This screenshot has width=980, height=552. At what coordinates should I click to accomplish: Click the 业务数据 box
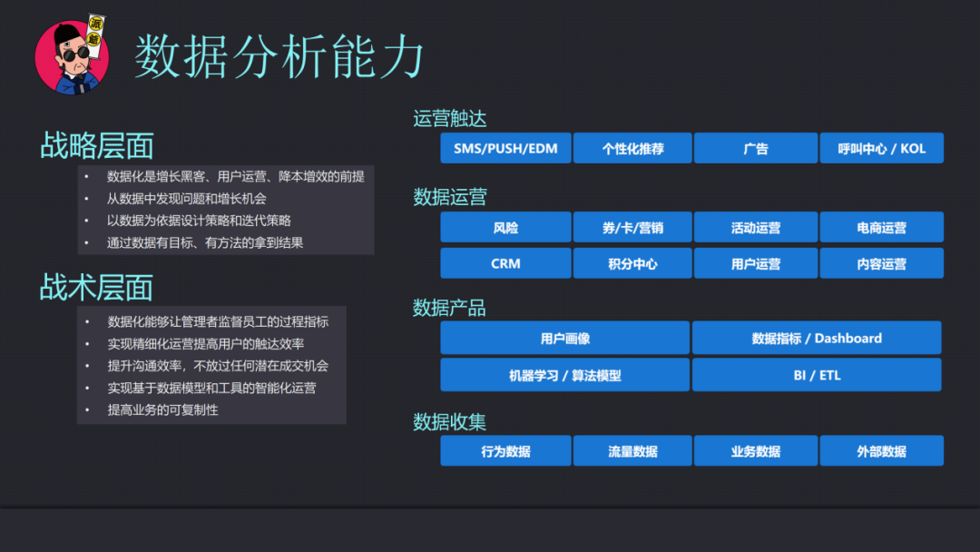pyautogui.click(x=756, y=450)
